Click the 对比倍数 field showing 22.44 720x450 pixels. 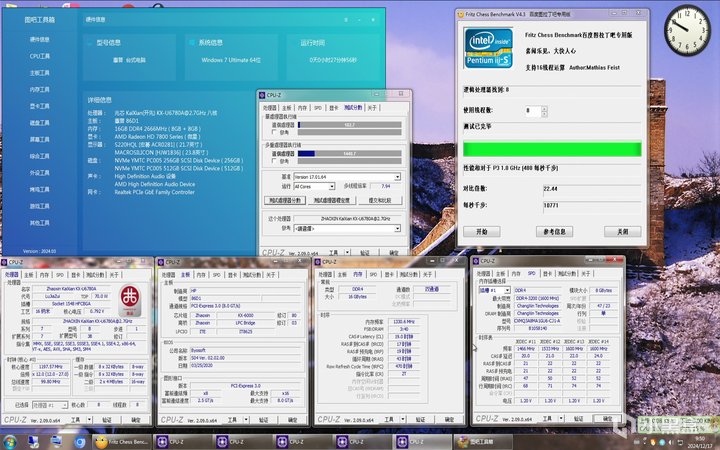(x=591, y=189)
